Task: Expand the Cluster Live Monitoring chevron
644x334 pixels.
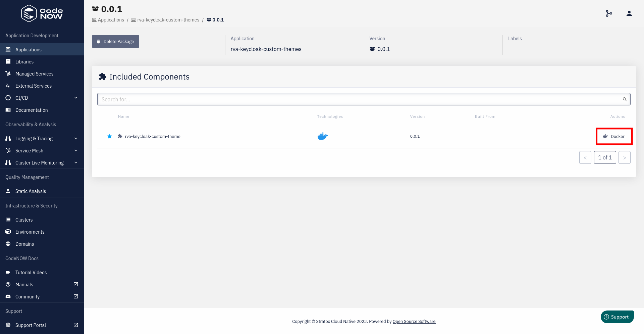Action: [x=76, y=162]
